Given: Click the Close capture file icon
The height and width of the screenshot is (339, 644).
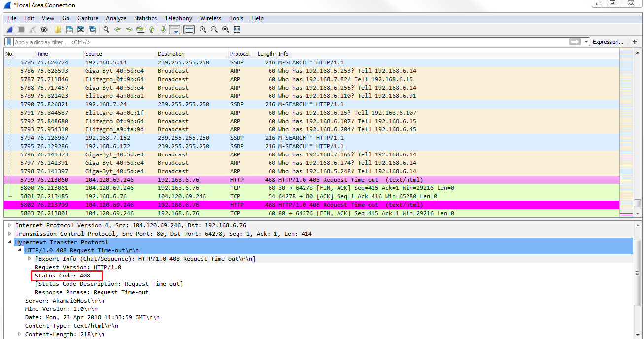Looking at the screenshot, I should pos(81,30).
